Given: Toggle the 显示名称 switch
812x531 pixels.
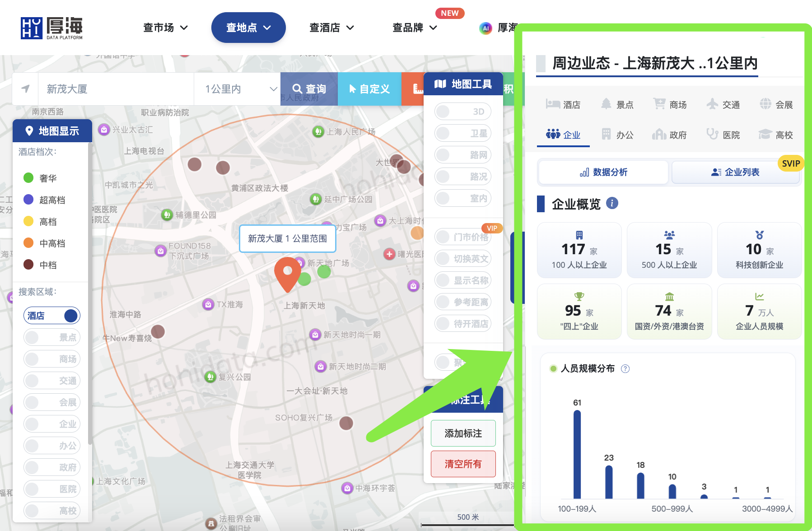Looking at the screenshot, I should click(x=463, y=280).
